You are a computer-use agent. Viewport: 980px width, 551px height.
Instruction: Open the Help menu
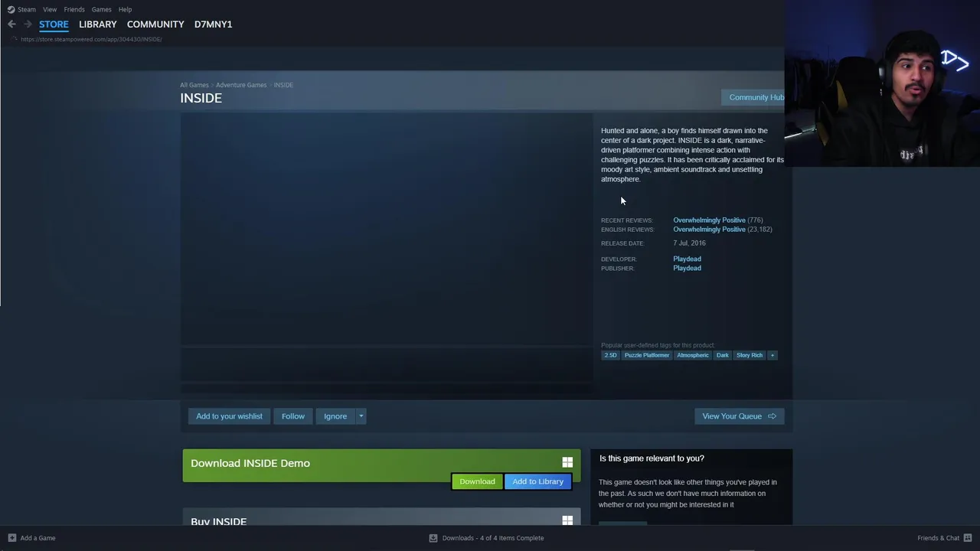[125, 9]
